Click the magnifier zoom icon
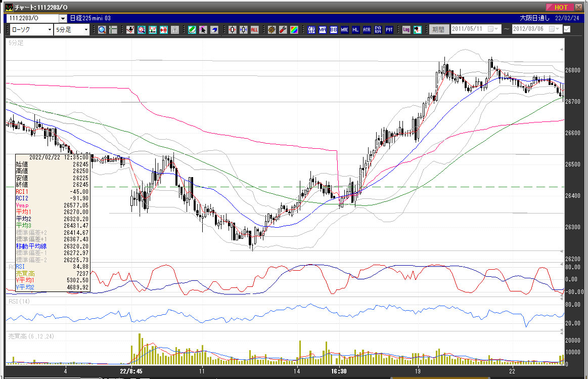 point(102,29)
